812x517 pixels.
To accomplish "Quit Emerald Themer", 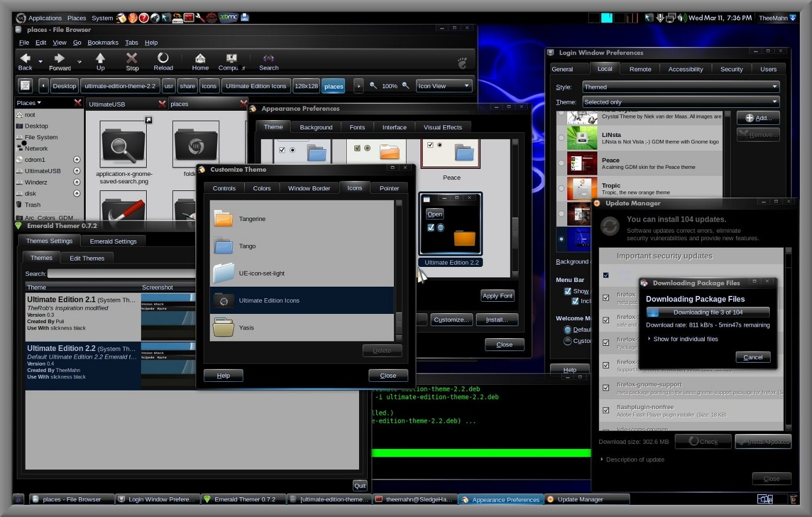I will pos(360,486).
